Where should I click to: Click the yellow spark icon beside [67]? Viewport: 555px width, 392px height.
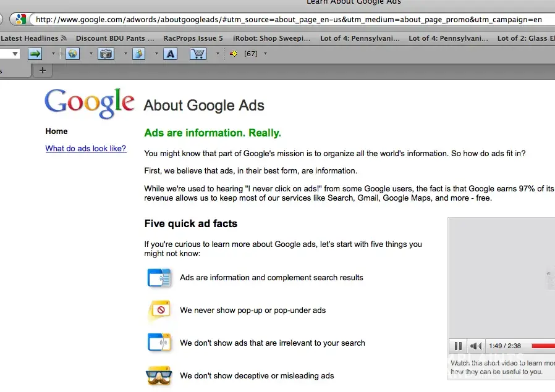[234, 54]
